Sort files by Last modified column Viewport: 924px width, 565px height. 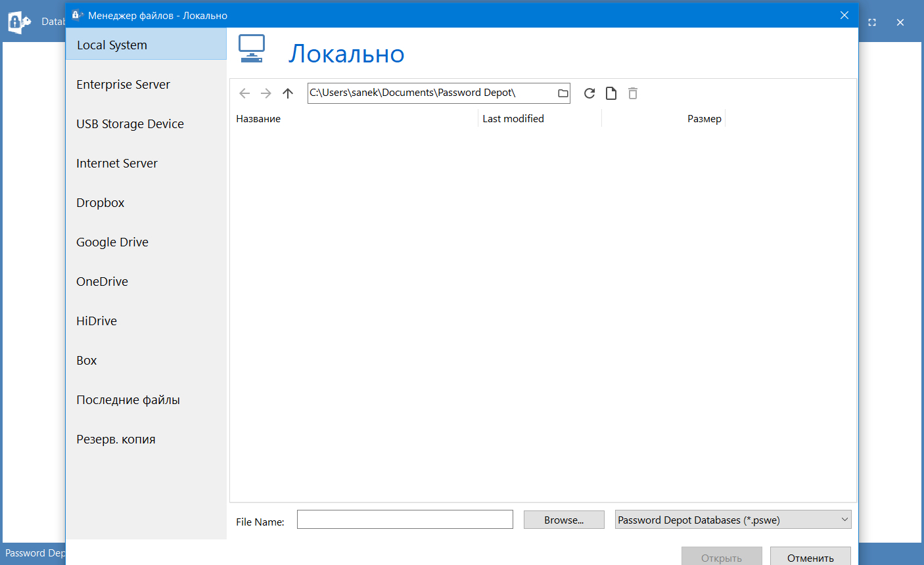coord(513,119)
